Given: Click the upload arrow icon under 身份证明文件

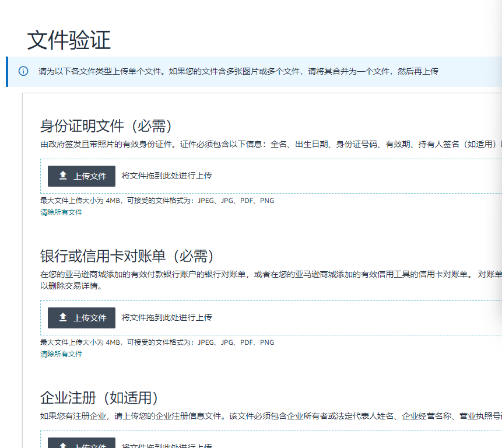Looking at the screenshot, I should (x=63, y=176).
